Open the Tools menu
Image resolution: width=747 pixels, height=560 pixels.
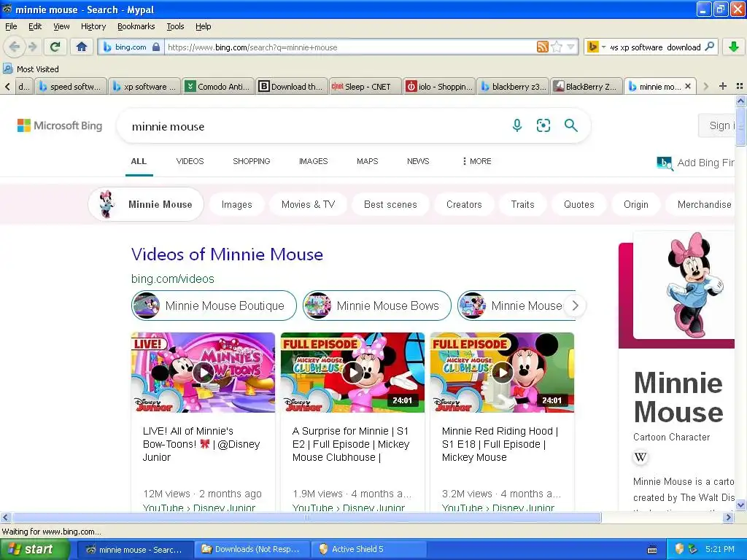pyautogui.click(x=175, y=26)
